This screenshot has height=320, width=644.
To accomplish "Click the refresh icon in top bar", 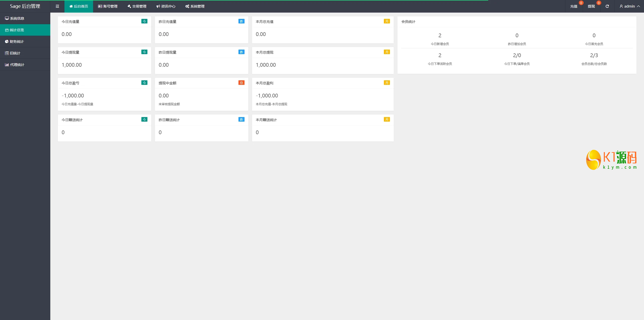I will (x=607, y=6).
